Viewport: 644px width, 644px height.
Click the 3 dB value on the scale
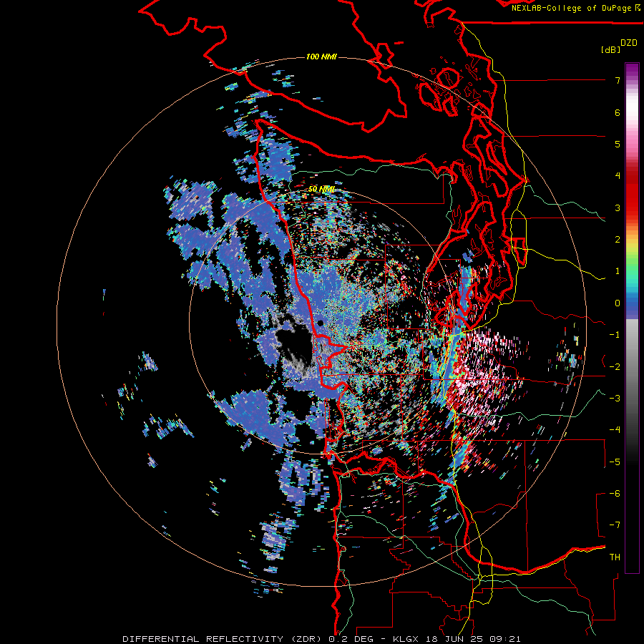(x=618, y=208)
